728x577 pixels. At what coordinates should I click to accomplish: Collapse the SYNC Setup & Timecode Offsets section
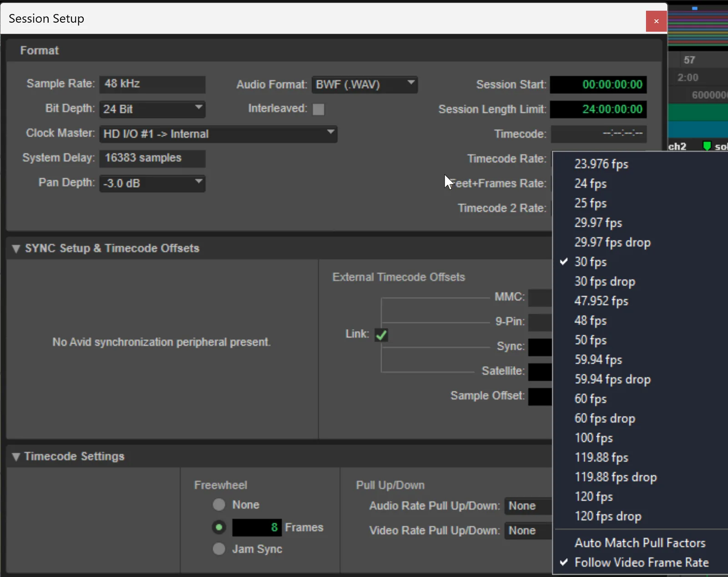point(16,249)
